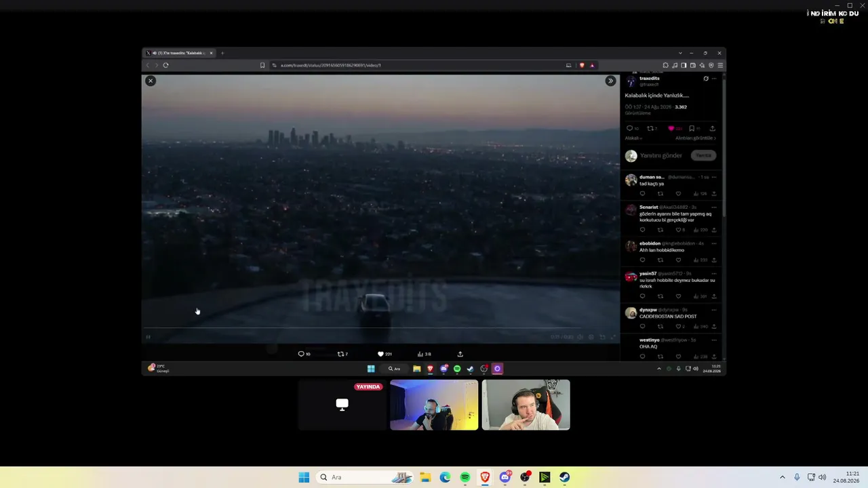868x488 pixels.
Task: Open a new browser tab
Action: [x=222, y=53]
